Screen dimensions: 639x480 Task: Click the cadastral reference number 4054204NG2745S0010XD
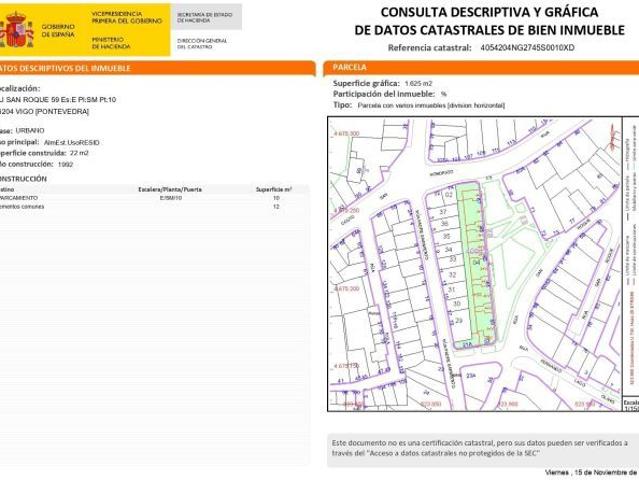(527, 47)
